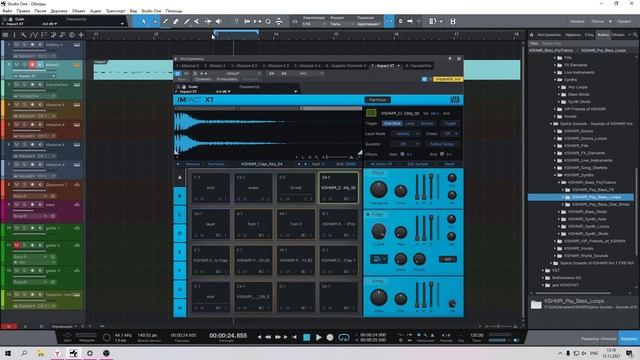
Task: Select pad bank B
Action: pyautogui.click(x=180, y=196)
